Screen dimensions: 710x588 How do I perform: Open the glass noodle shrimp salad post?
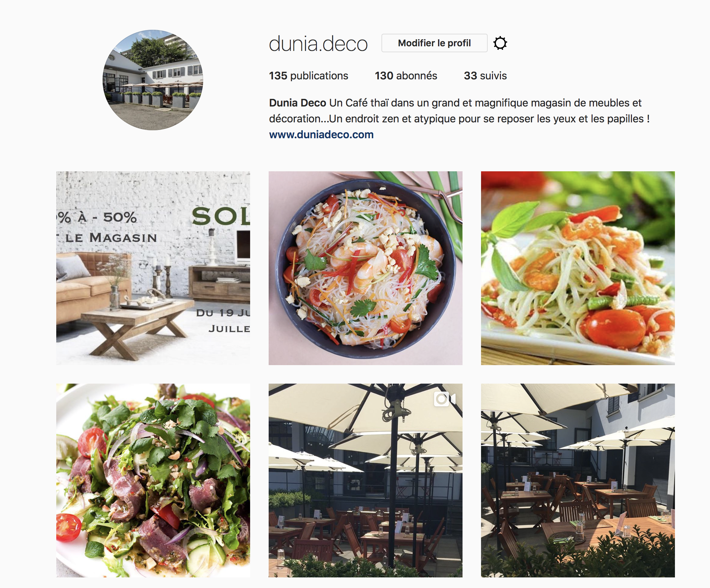tap(366, 268)
